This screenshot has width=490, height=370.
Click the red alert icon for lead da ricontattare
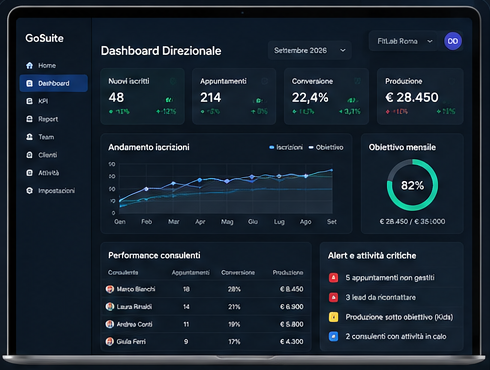333,297
